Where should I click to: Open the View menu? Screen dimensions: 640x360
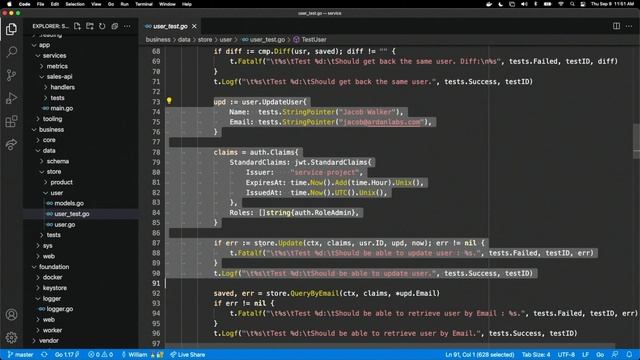[x=96, y=4]
